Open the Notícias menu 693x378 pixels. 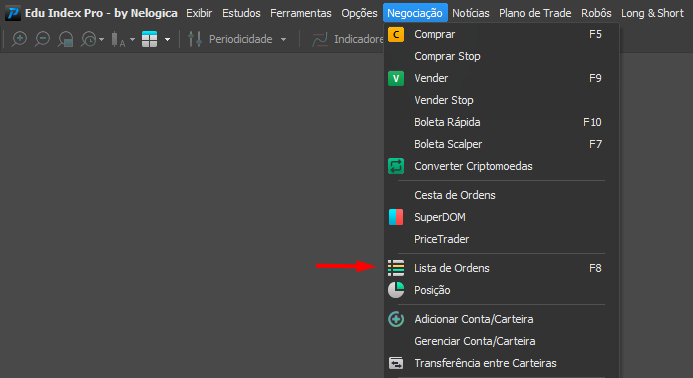[x=471, y=13]
